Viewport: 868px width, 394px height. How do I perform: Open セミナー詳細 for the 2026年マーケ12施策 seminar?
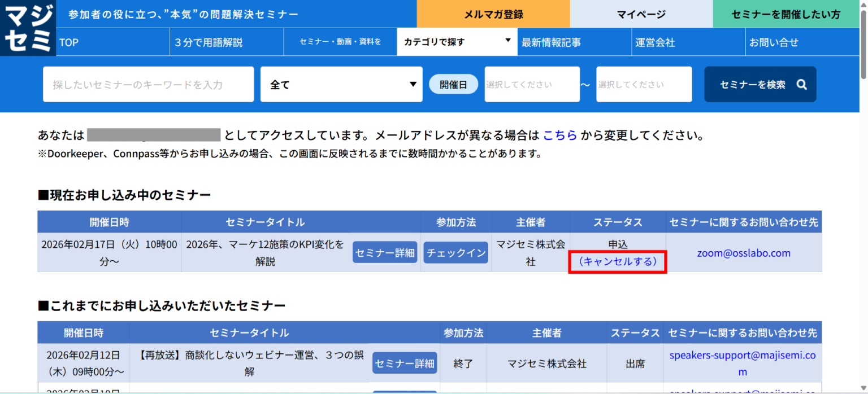click(385, 253)
